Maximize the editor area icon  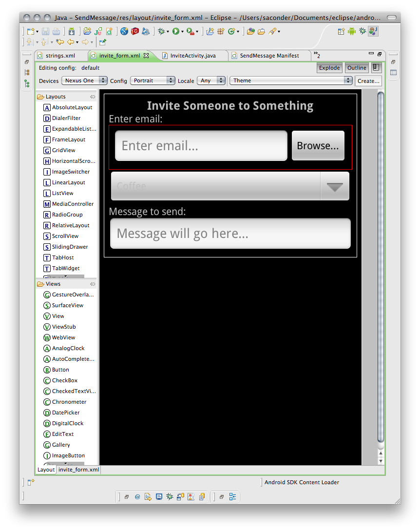tap(380, 54)
